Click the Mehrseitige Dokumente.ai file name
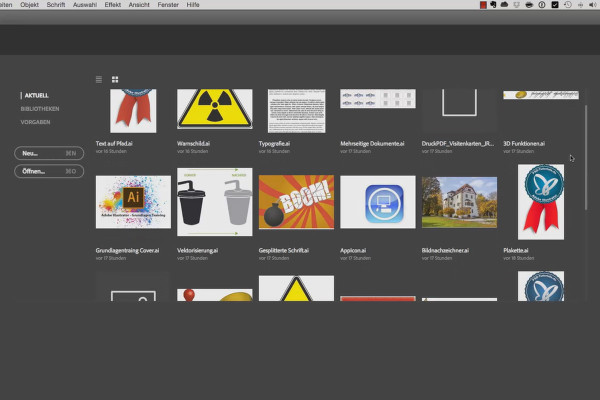This screenshot has width=600, height=400. pos(372,144)
